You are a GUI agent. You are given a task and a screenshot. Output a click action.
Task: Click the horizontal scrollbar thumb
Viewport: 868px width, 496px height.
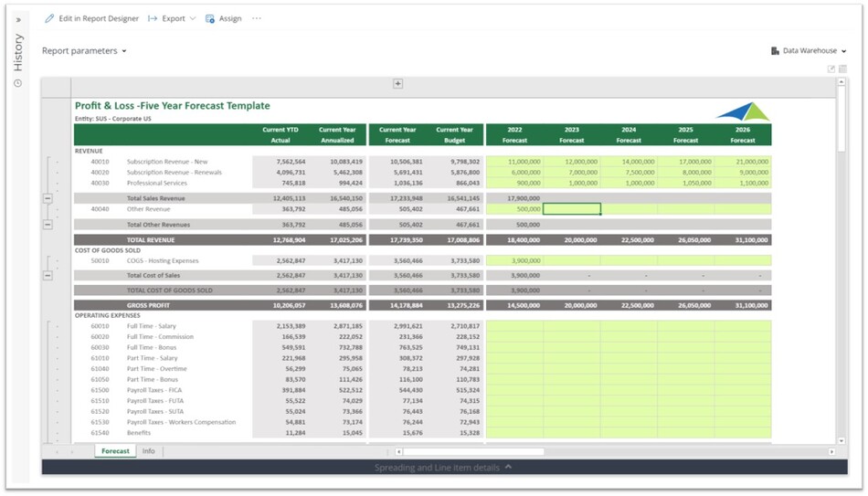click(x=473, y=451)
